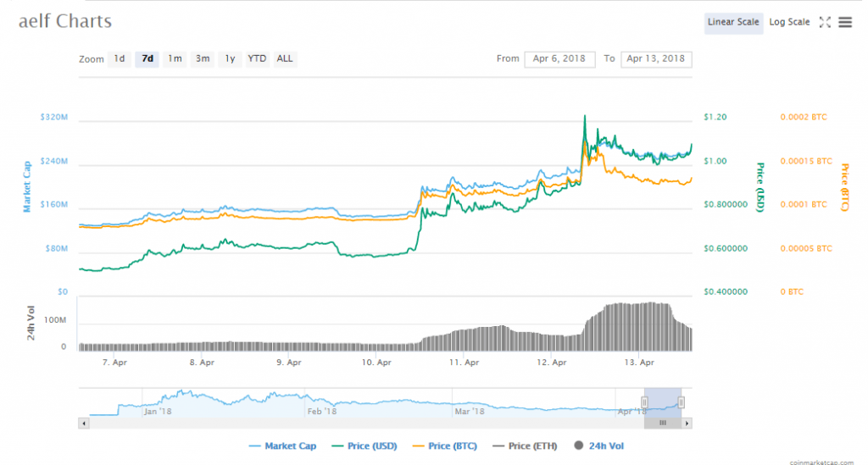This screenshot has width=868, height=465.
Task: Switch to Linear Scale
Action: (x=733, y=23)
